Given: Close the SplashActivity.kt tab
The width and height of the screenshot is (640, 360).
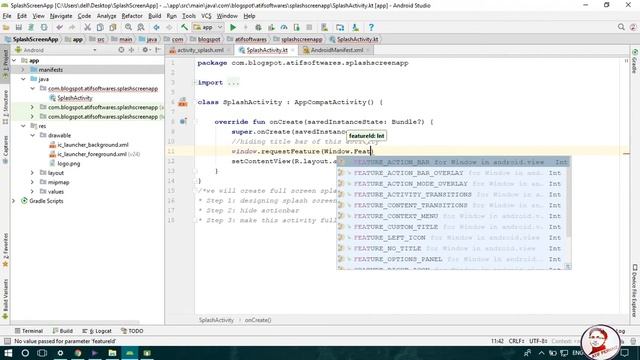Looking at the screenshot, I should pyautogui.click(x=293, y=50).
